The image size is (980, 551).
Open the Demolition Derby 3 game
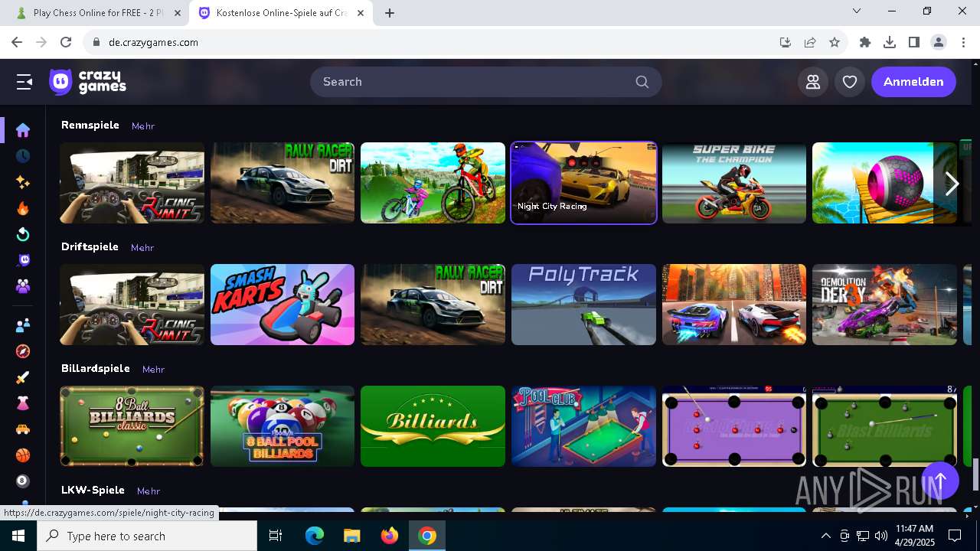(x=884, y=305)
